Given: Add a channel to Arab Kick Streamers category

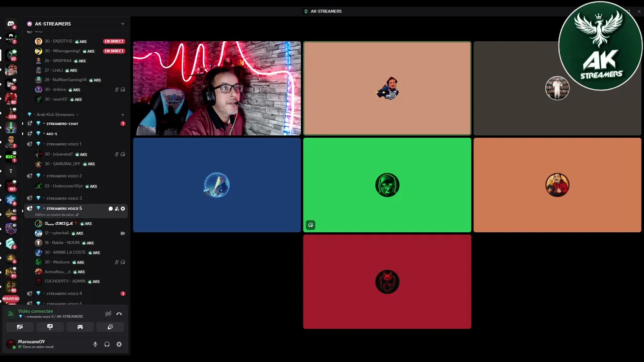Looking at the screenshot, I should click(123, 115).
